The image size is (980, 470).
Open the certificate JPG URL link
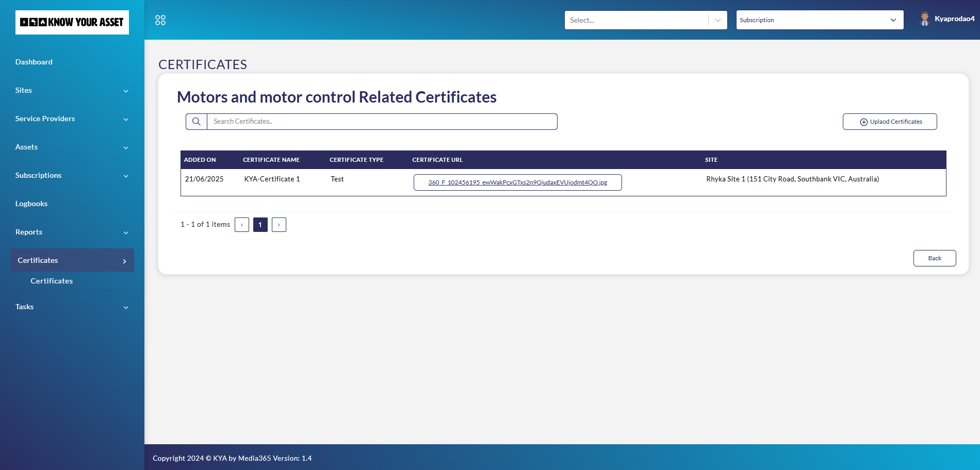click(517, 182)
